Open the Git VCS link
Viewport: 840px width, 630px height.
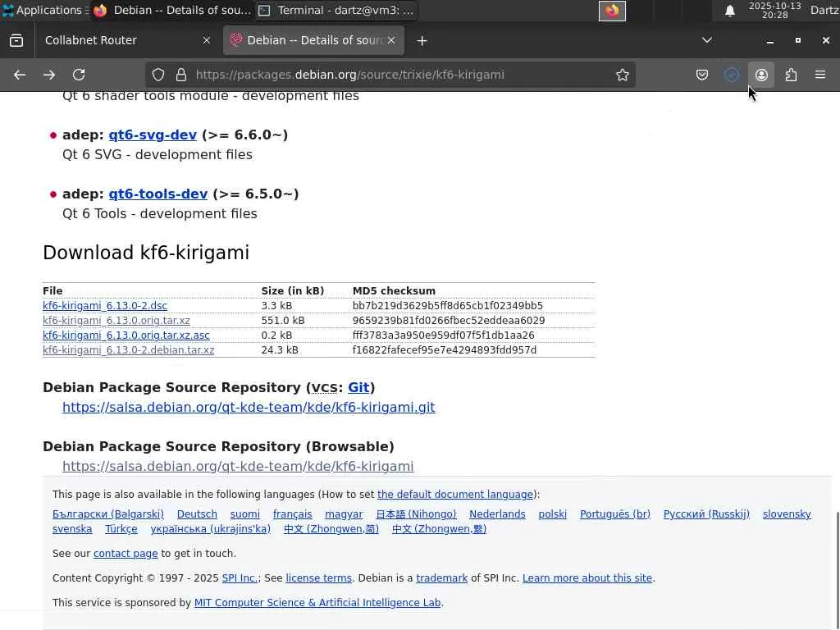pos(358,387)
